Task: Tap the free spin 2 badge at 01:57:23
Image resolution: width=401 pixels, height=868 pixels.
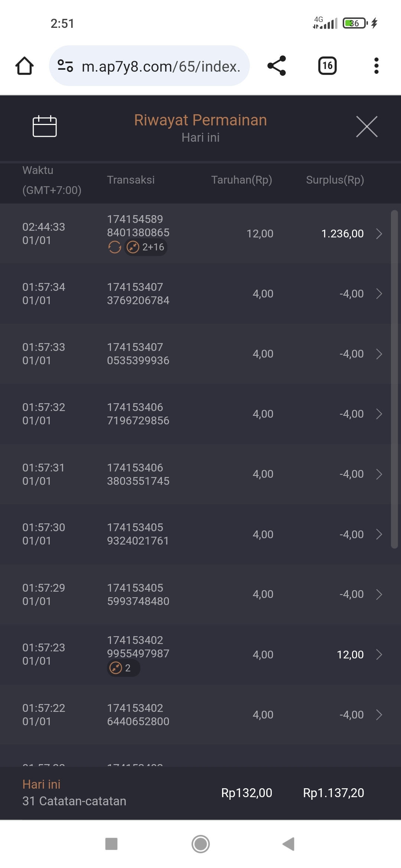Action: coord(123,668)
